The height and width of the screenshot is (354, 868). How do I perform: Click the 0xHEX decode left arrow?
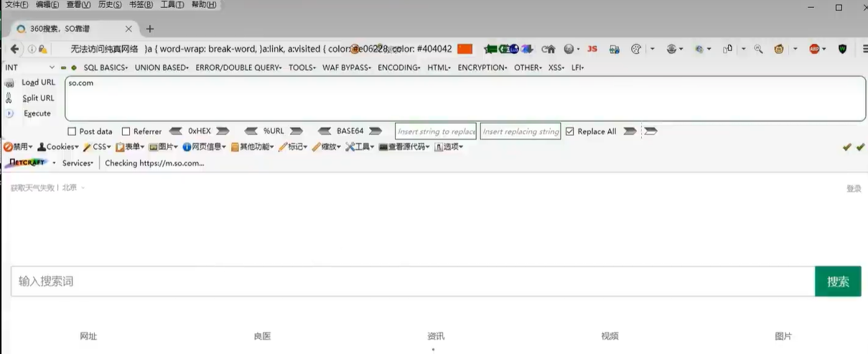point(176,131)
